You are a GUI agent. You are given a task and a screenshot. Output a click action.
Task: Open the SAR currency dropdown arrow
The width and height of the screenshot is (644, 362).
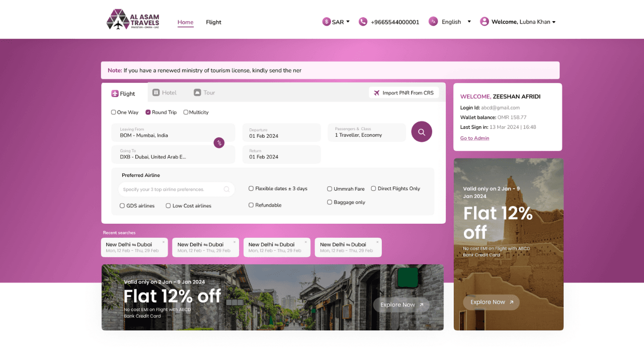pos(348,22)
